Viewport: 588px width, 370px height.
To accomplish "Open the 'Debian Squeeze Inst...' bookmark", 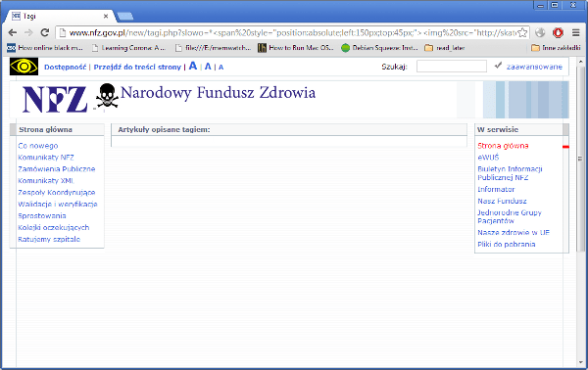I will pos(379,48).
